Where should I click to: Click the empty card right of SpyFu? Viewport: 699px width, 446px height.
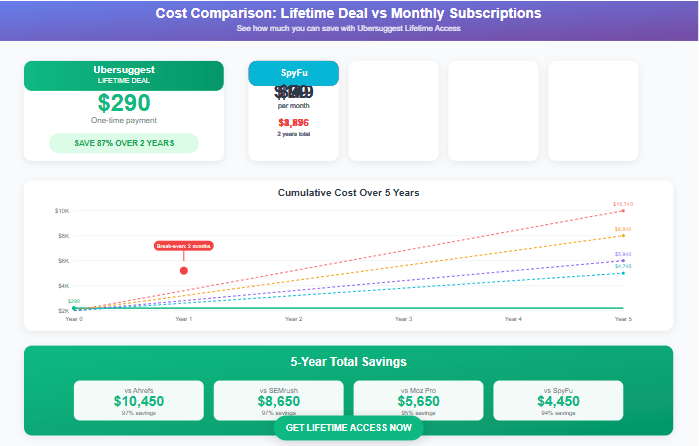coord(393,110)
